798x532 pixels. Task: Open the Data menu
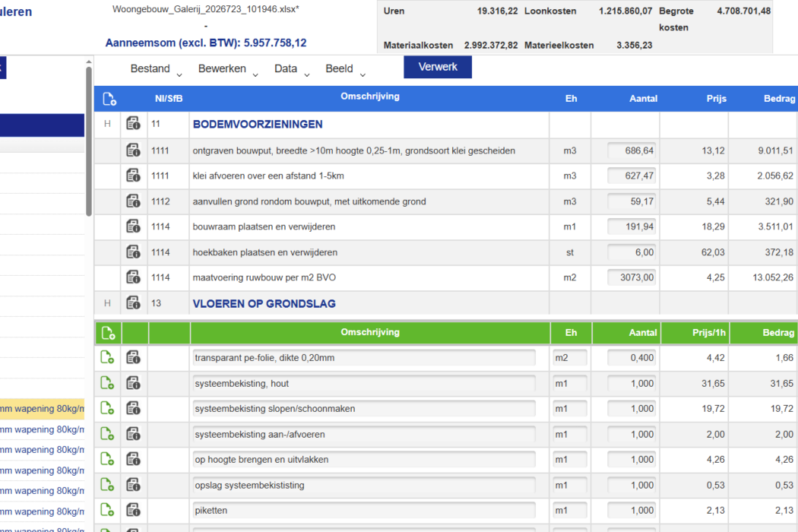[292, 68]
